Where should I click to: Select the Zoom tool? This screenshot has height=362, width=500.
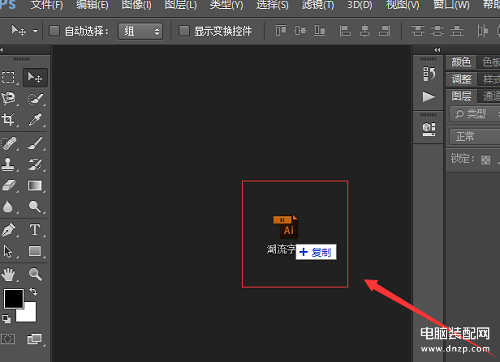coord(35,274)
